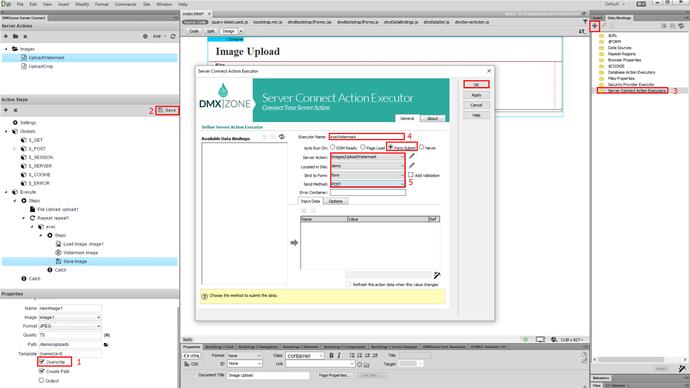Refresh the Available Data Bindings list
The width and height of the screenshot is (690, 388).
pos(282,137)
